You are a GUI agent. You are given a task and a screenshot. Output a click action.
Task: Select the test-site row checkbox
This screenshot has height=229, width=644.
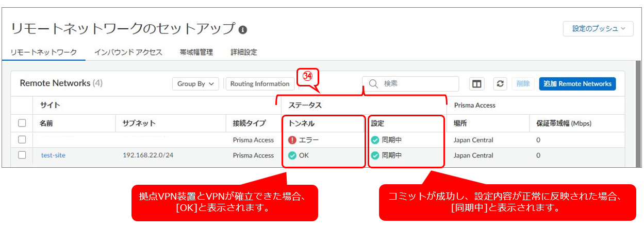(x=22, y=155)
